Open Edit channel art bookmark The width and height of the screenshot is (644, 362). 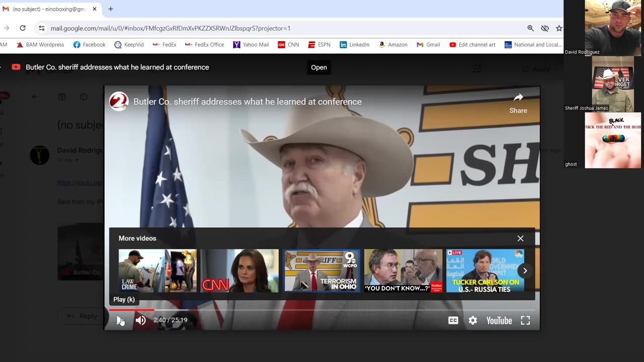(x=472, y=45)
